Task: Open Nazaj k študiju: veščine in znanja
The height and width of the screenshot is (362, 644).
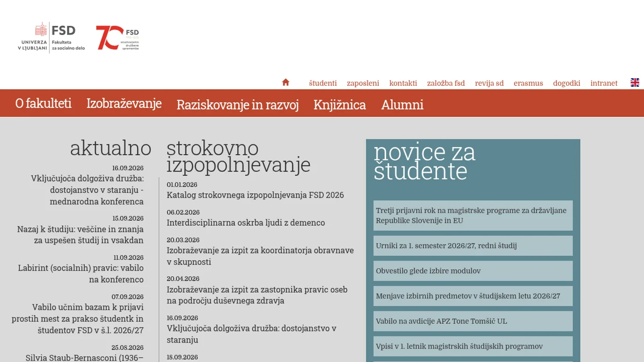Action: pos(80,235)
